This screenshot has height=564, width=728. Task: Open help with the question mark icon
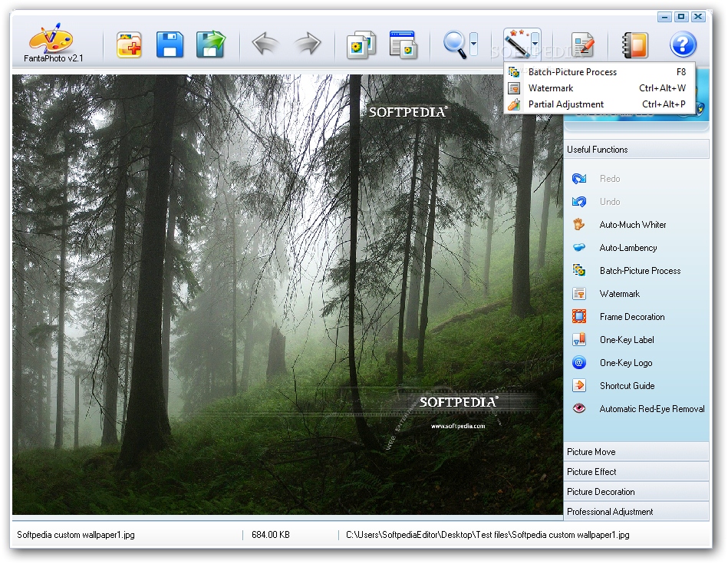coord(683,45)
